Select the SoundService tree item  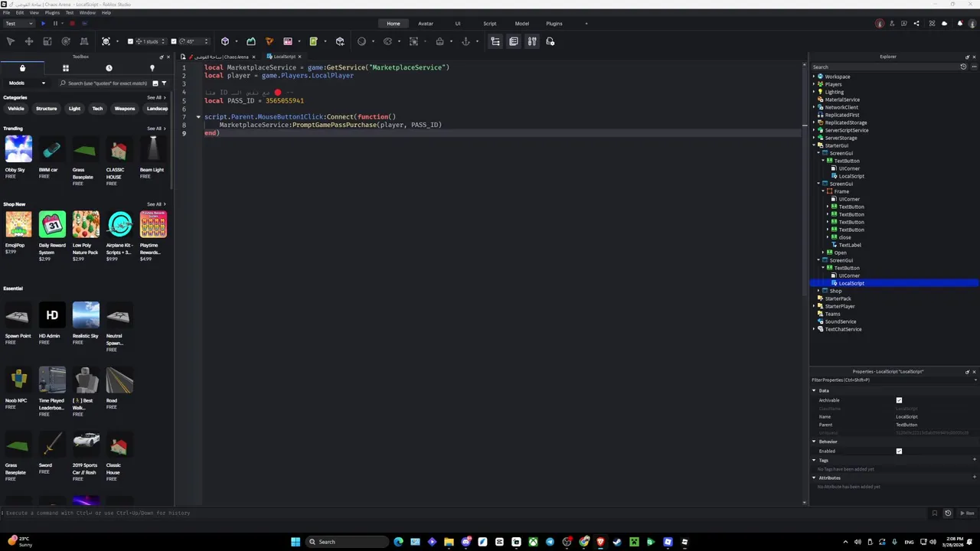click(841, 321)
